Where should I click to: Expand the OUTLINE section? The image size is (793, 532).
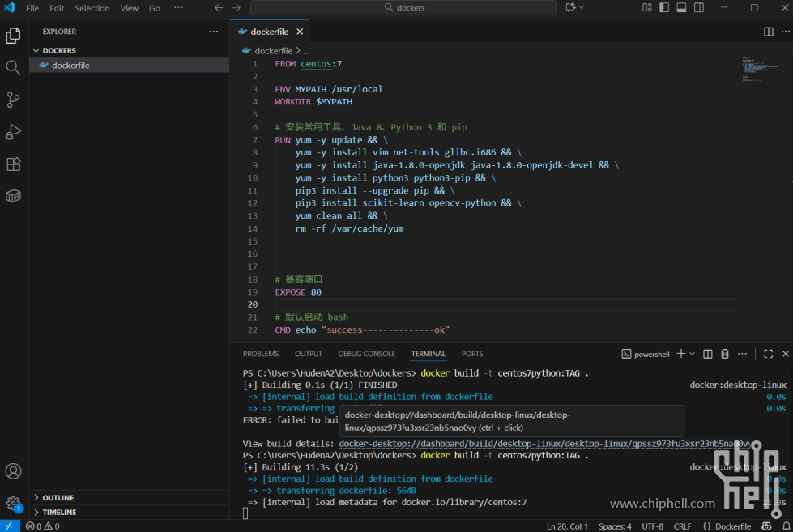[x=58, y=498]
